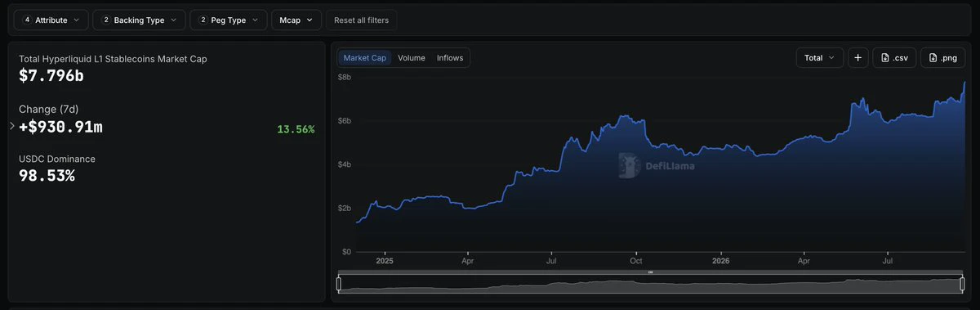This screenshot has height=310, width=980.
Task: Open the Mcap filter dropdown
Action: click(x=296, y=20)
